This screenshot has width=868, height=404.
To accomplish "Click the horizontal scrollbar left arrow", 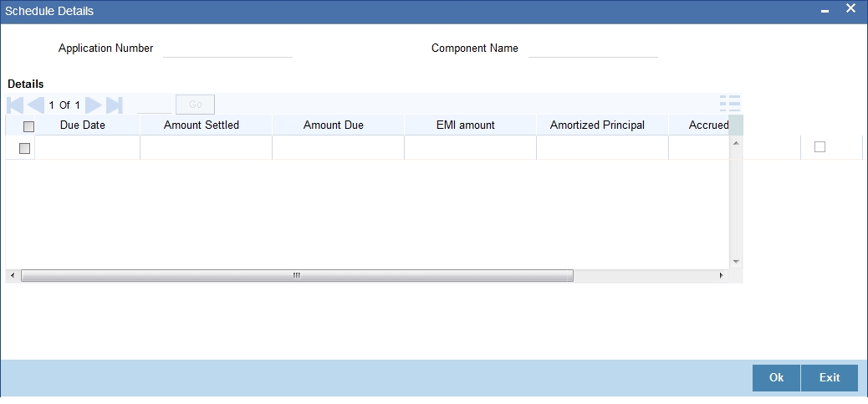I will pos(13,275).
